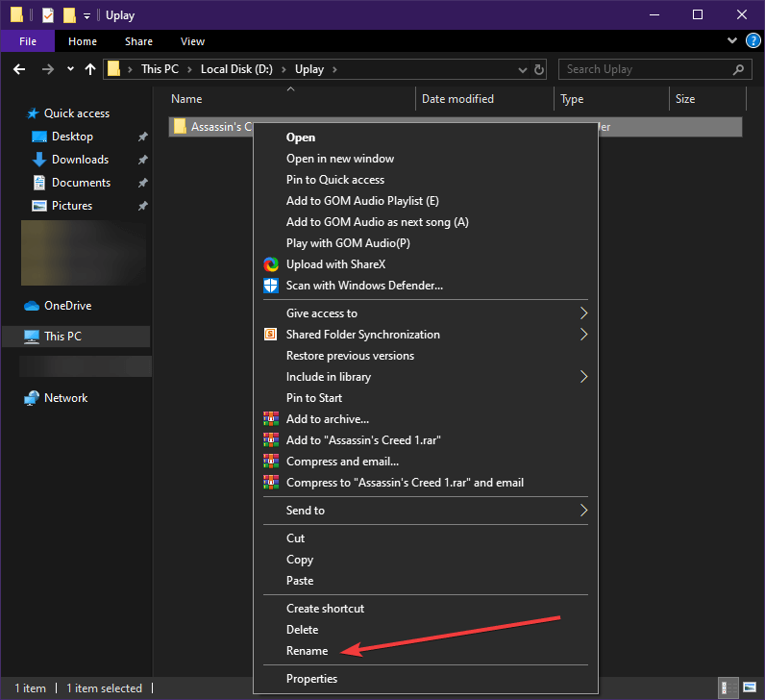Click This PC in the address breadcrumb
The image size is (765, 700).
point(160,69)
